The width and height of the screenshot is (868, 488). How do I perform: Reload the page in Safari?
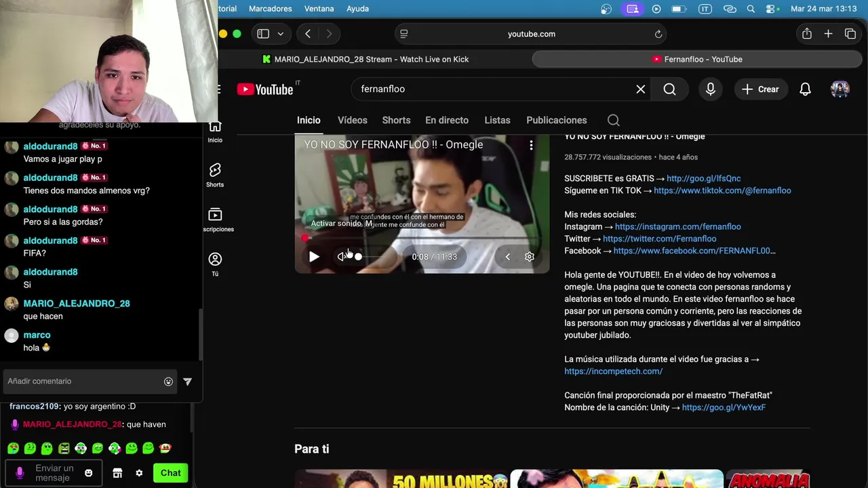658,34
